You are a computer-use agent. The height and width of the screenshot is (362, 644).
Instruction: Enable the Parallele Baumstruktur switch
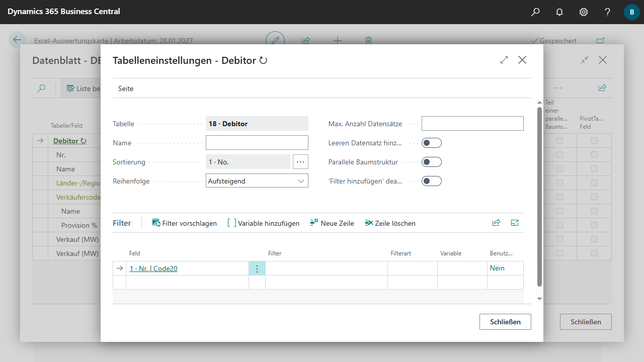click(x=431, y=162)
